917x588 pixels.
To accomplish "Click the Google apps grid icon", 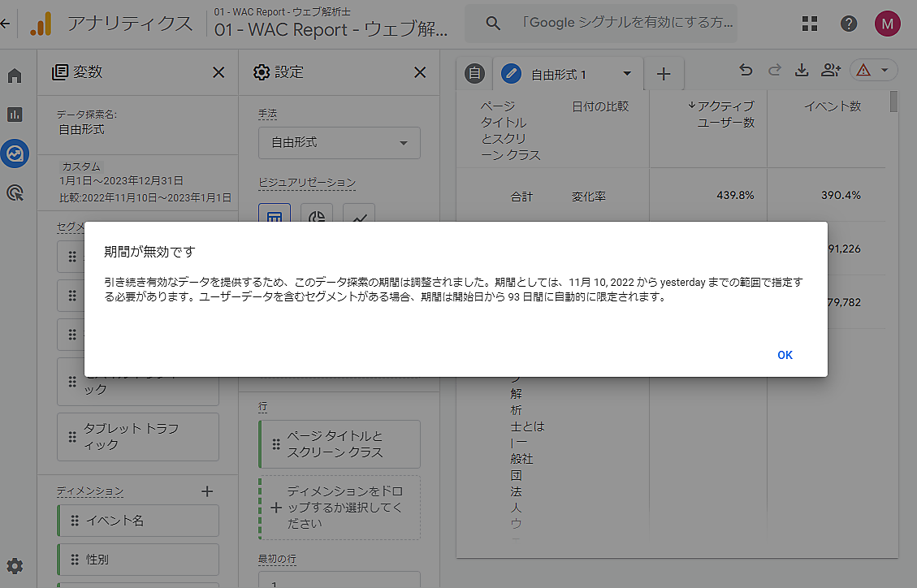I will 810,24.
